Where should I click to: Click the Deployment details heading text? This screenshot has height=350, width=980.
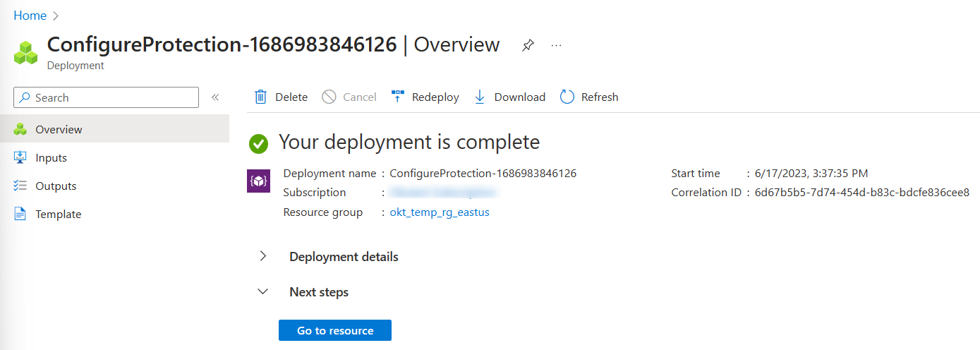click(x=344, y=256)
